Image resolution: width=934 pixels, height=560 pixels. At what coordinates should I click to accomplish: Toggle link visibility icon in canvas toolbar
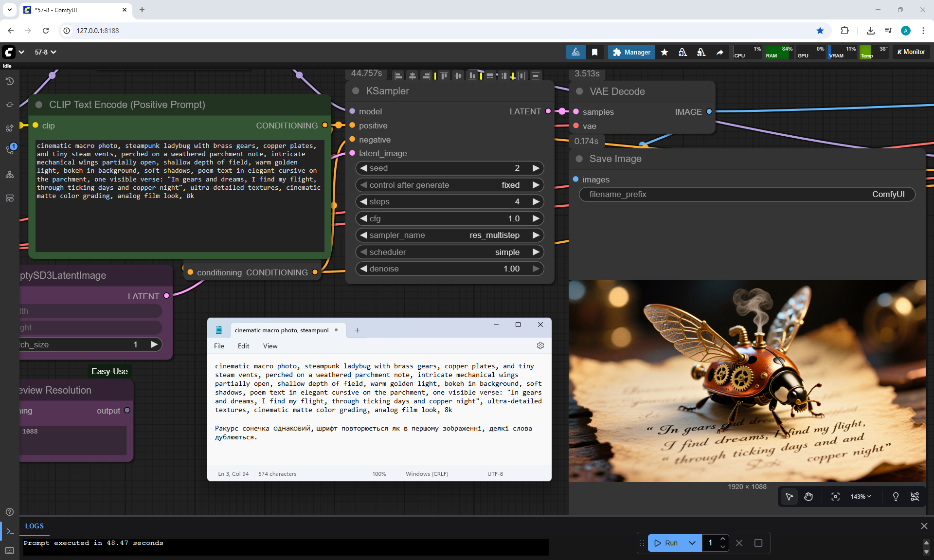[915, 496]
